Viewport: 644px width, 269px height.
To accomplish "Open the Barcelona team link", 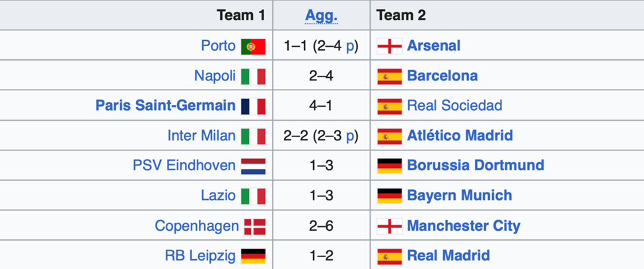I will pos(443,76).
